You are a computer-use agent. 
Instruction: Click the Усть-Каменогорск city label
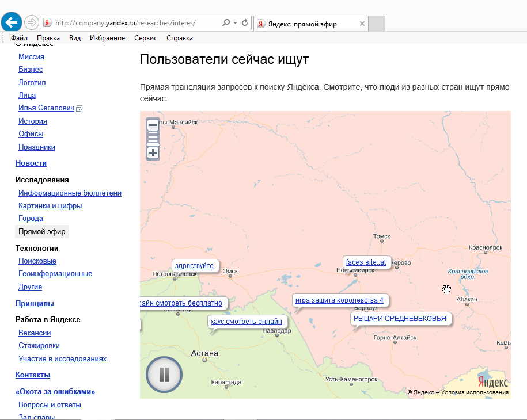[x=351, y=379]
